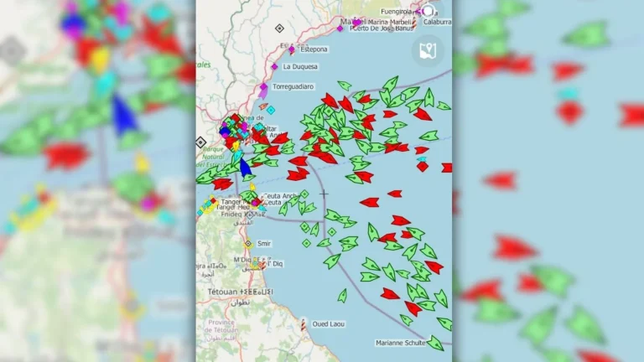The image size is (644, 362).
Task: Select the Torreguadiaro port marker
Action: 263,86
